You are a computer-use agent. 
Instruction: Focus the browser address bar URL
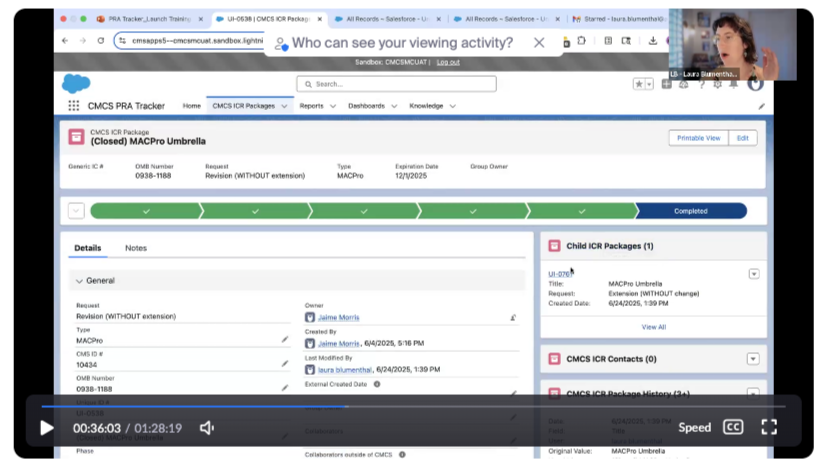coord(197,41)
